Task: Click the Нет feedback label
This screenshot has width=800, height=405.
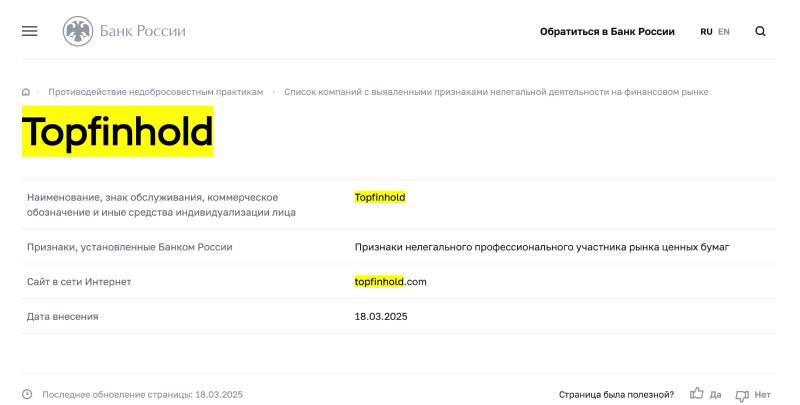Action: pyautogui.click(x=762, y=395)
